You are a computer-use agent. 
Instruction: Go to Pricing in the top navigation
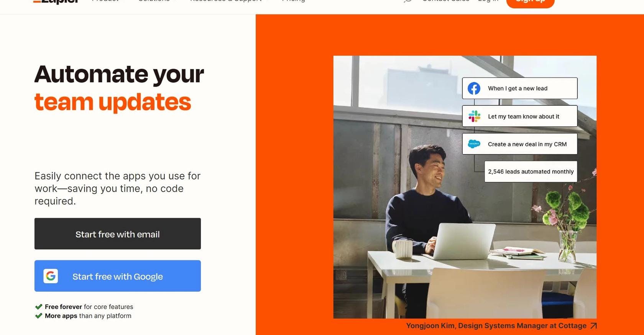click(x=293, y=1)
